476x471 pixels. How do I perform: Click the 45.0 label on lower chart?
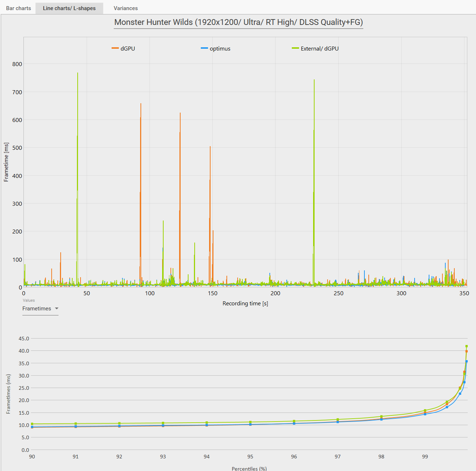pos(24,339)
